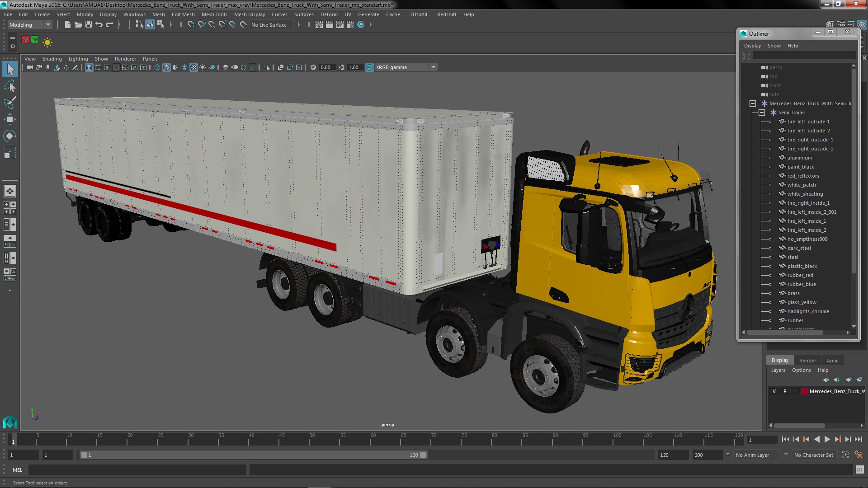
Task: Click the yellow sun light icon on shelf
Action: point(47,42)
